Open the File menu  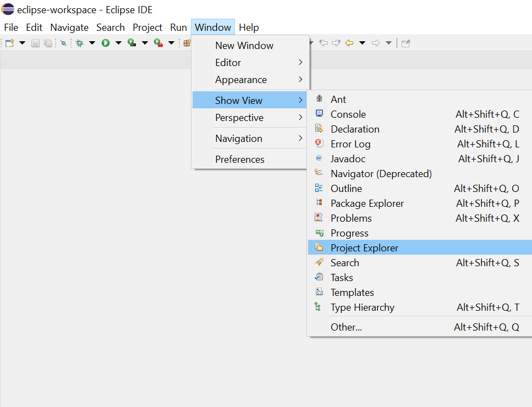[11, 28]
